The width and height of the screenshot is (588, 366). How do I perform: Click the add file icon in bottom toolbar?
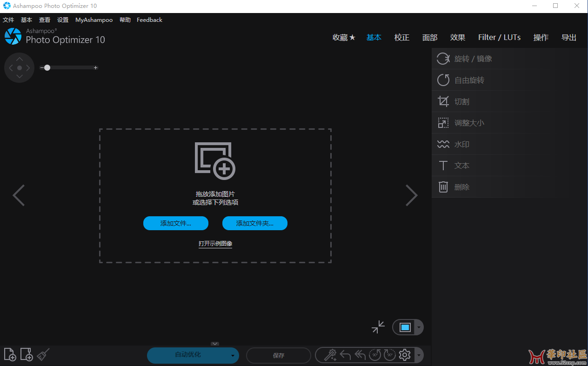click(x=10, y=354)
